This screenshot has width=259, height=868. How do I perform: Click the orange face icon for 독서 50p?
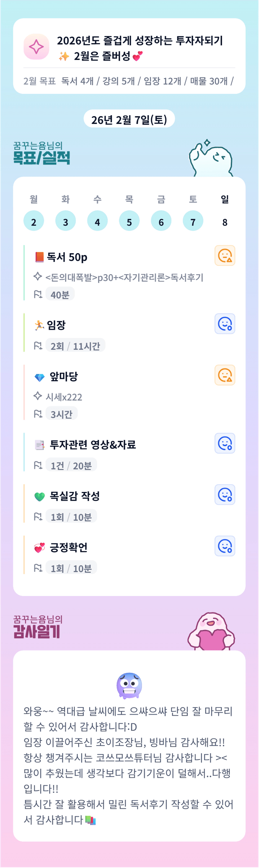(x=225, y=255)
